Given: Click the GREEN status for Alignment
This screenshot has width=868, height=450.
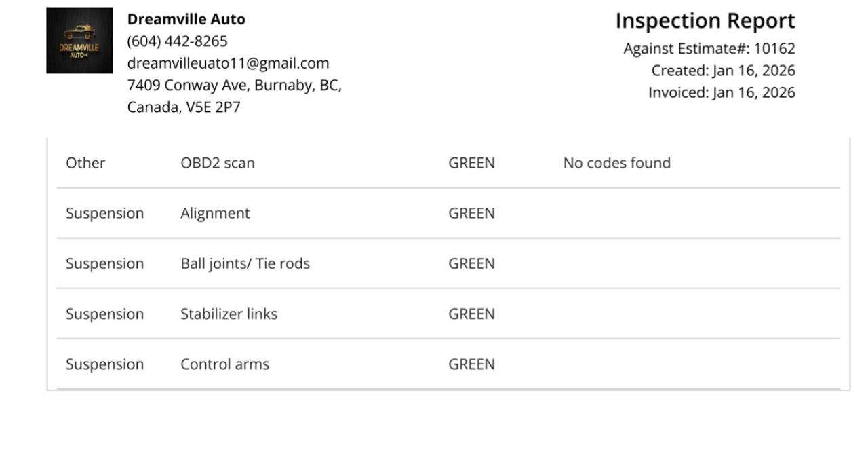Looking at the screenshot, I should (x=471, y=213).
